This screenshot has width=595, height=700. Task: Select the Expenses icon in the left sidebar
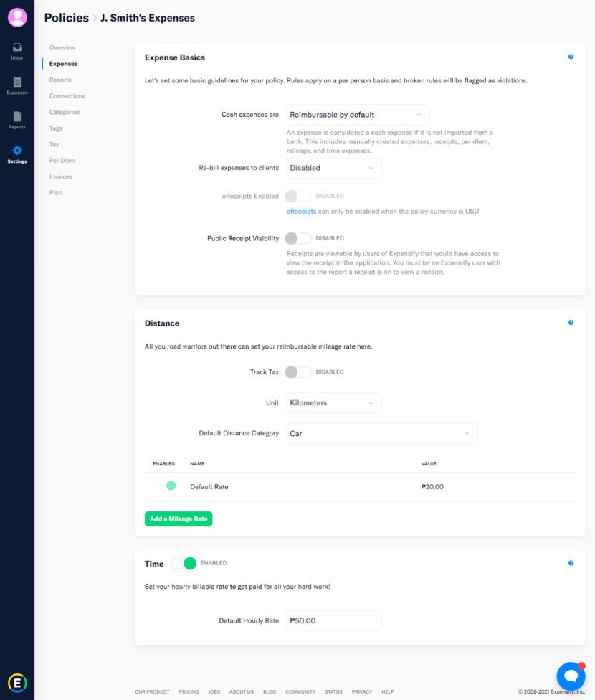[x=16, y=85]
